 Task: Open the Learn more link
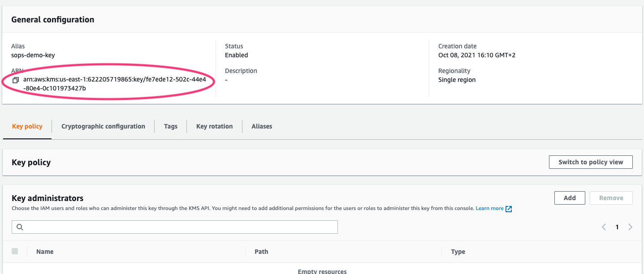tap(489, 208)
